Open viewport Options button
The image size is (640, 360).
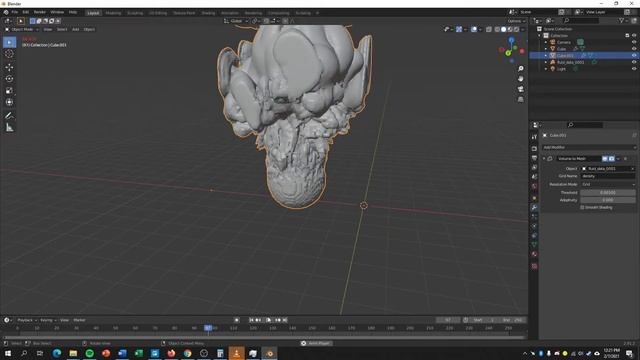point(516,21)
